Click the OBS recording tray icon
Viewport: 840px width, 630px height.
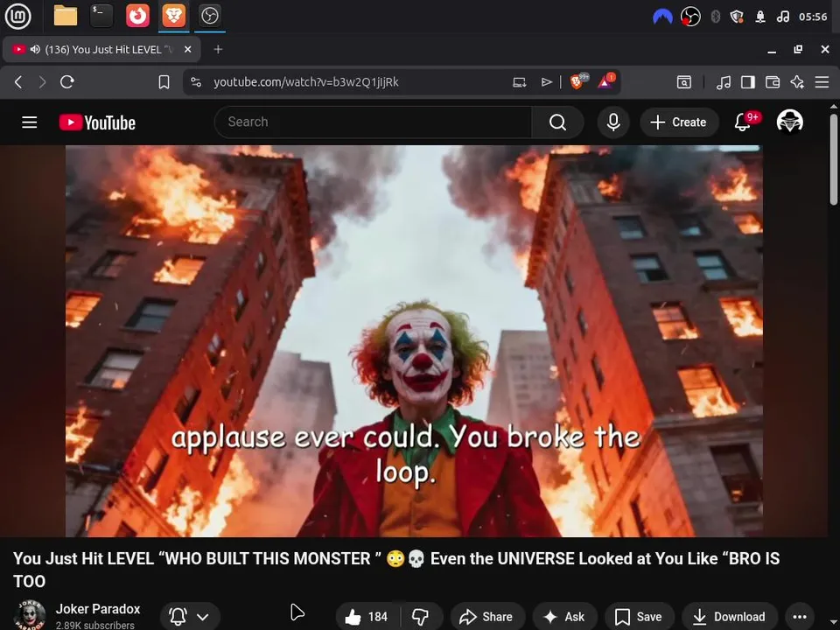tap(690, 17)
